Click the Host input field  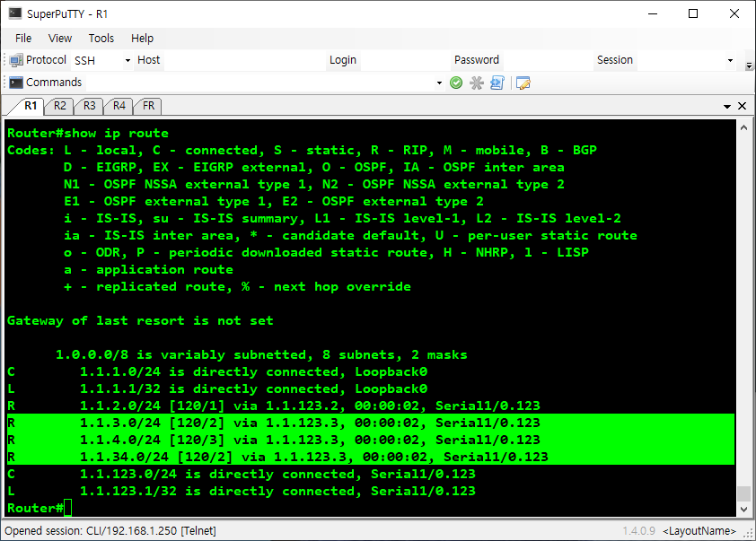[x=245, y=60]
